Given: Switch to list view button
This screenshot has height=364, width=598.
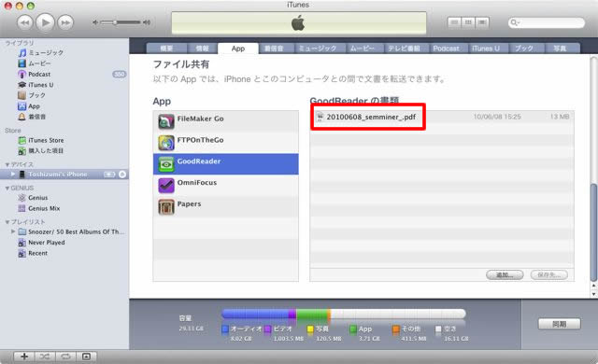Looking at the screenshot, I should pyautogui.click(x=454, y=22).
